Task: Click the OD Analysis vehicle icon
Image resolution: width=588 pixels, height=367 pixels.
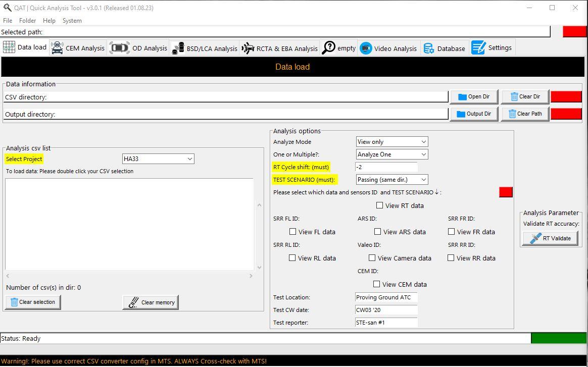Action: 119,48
